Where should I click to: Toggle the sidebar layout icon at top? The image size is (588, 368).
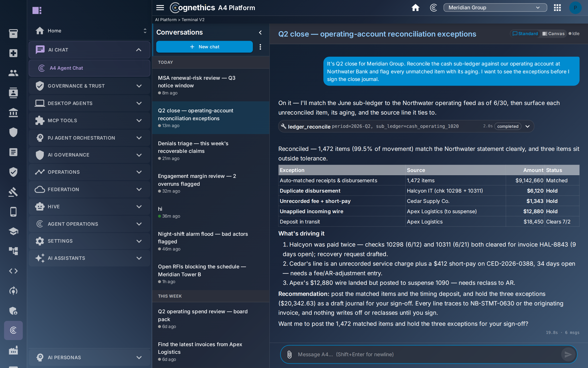pyautogui.click(x=37, y=10)
